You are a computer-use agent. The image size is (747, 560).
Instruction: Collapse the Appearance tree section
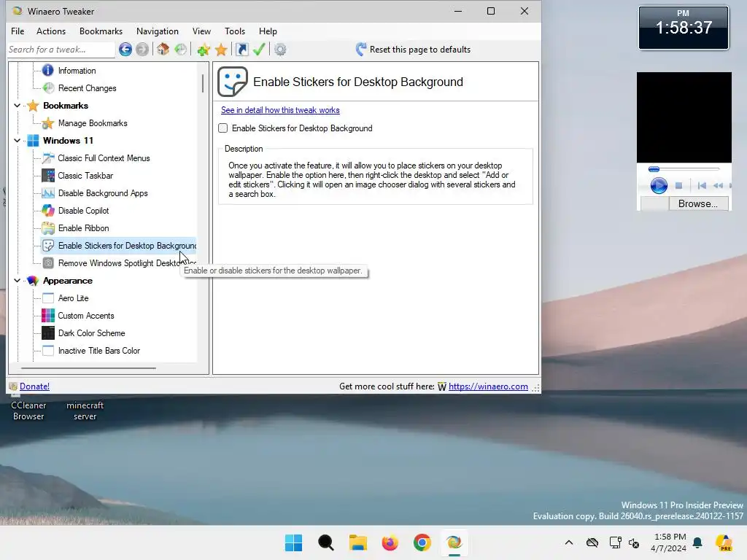click(18, 281)
